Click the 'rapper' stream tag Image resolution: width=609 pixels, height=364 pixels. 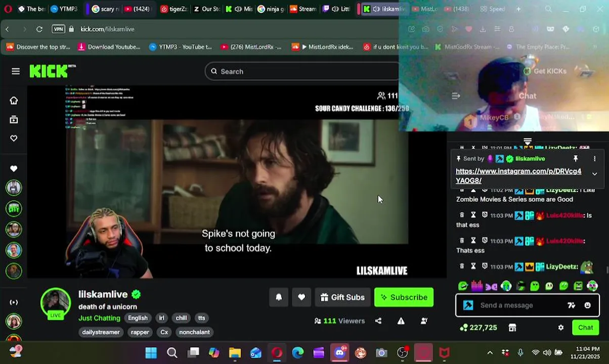coord(140,332)
